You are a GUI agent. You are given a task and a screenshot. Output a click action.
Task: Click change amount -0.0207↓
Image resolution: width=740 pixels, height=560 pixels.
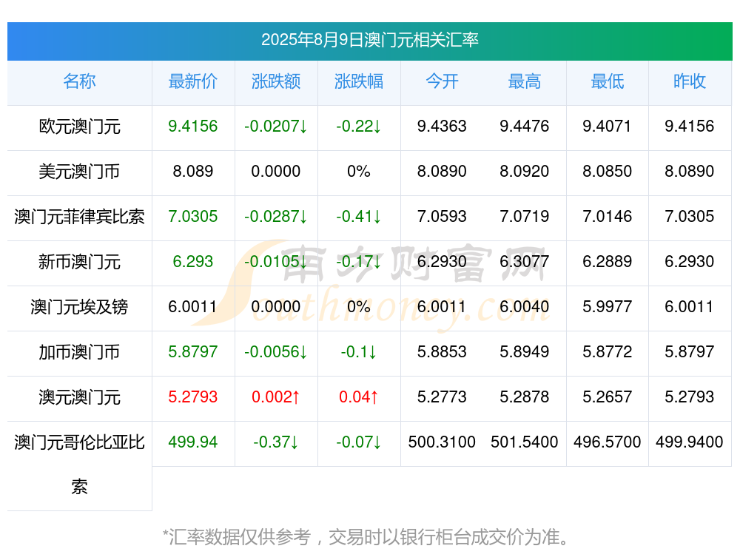click(275, 126)
